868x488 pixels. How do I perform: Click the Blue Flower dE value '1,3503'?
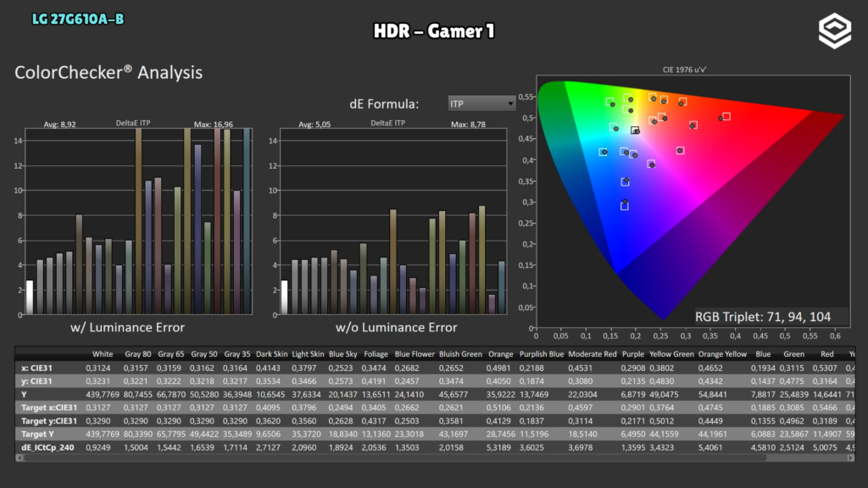tap(407, 447)
